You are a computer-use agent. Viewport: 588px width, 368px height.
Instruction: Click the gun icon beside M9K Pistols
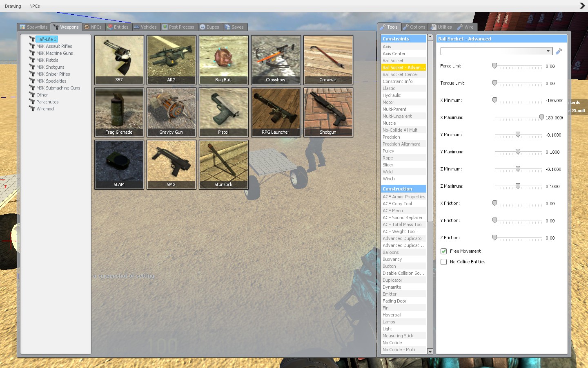[32, 60]
